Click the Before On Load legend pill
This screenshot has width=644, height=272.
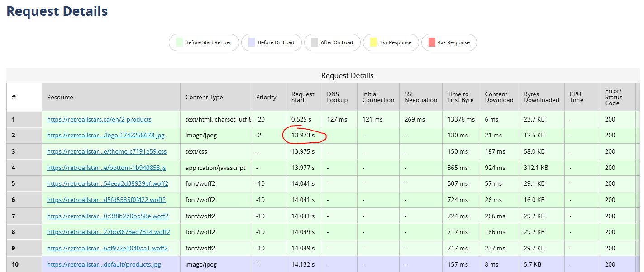271,42
